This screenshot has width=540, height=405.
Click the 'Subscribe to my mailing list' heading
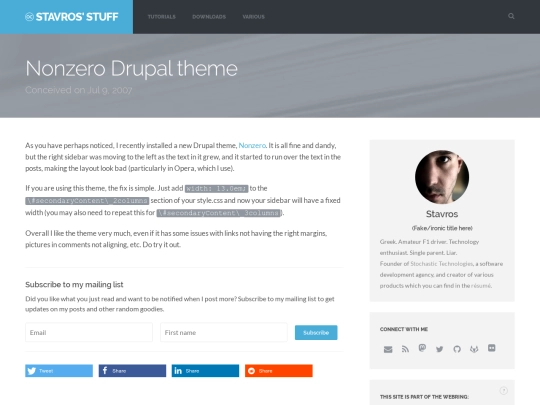pos(74,284)
